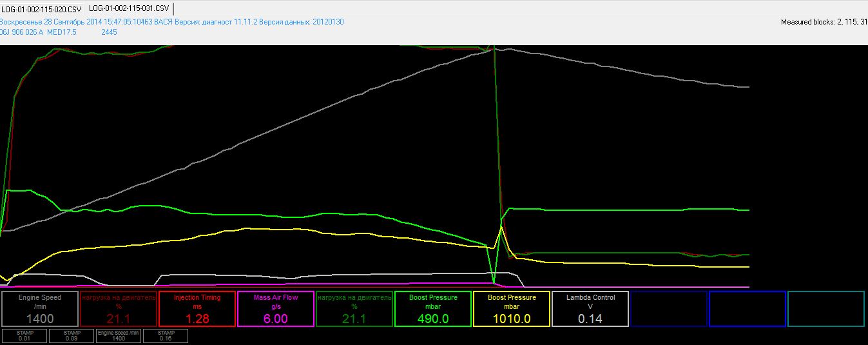
Task: Select the green Boost Pressure 490.0 box
Action: [433, 309]
